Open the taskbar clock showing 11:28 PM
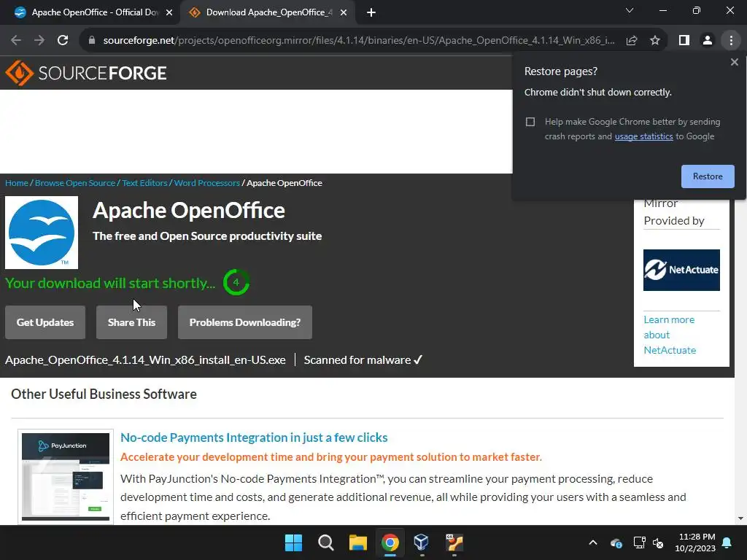Image resolution: width=747 pixels, height=560 pixels. click(695, 542)
